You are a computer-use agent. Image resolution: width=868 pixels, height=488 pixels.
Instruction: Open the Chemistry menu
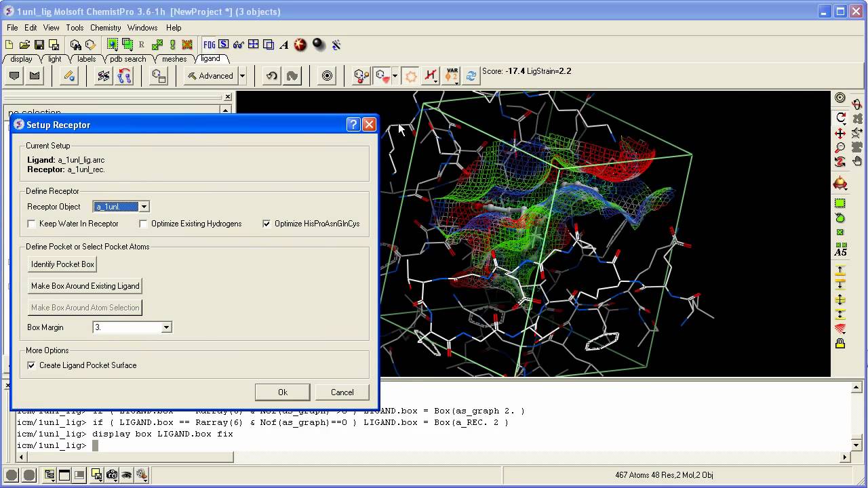(x=105, y=28)
